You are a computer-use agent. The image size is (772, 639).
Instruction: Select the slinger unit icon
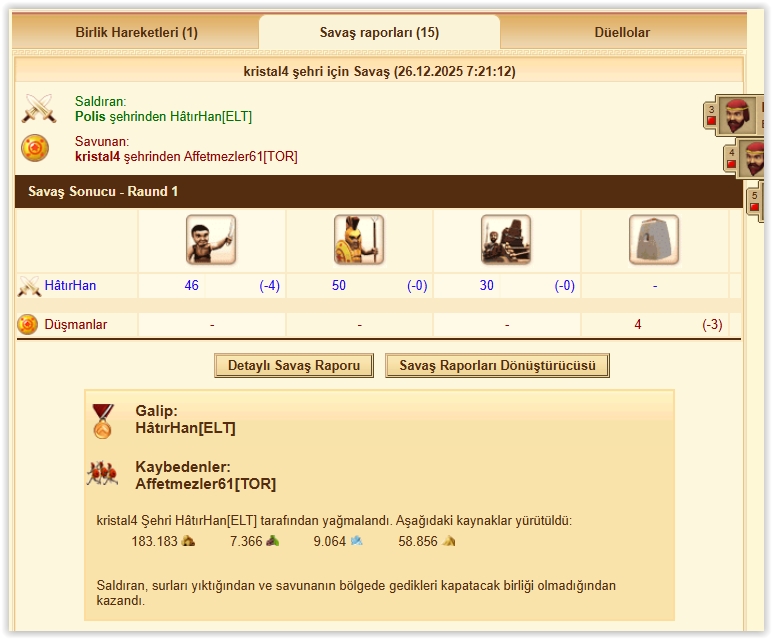click(x=211, y=240)
